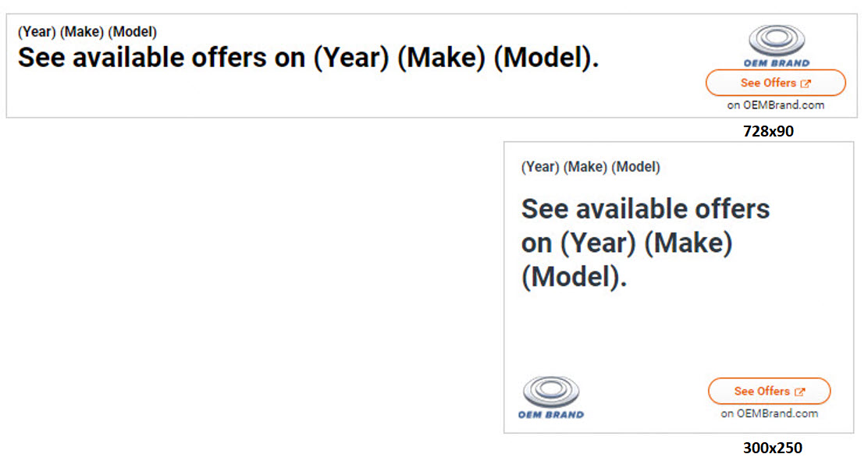This screenshot has height=468, width=868.
Task: Click the external-link icon in the 300x250 See Offers button
Action: tap(799, 392)
